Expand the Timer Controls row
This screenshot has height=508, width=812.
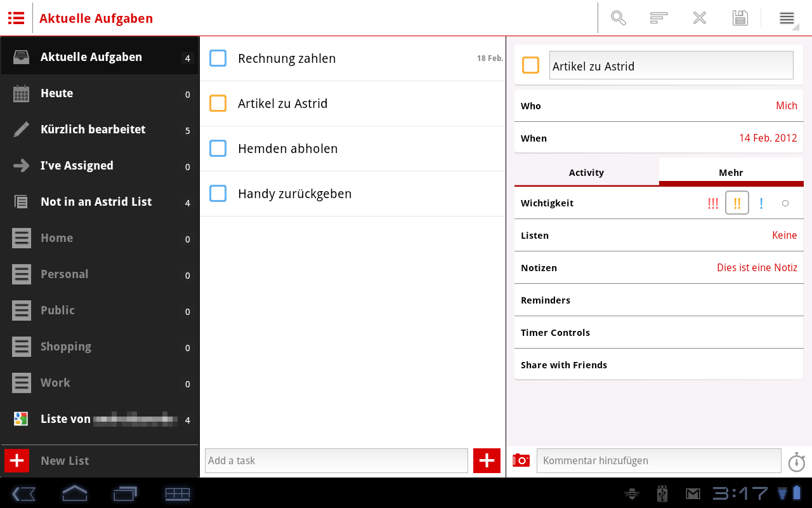tap(658, 333)
